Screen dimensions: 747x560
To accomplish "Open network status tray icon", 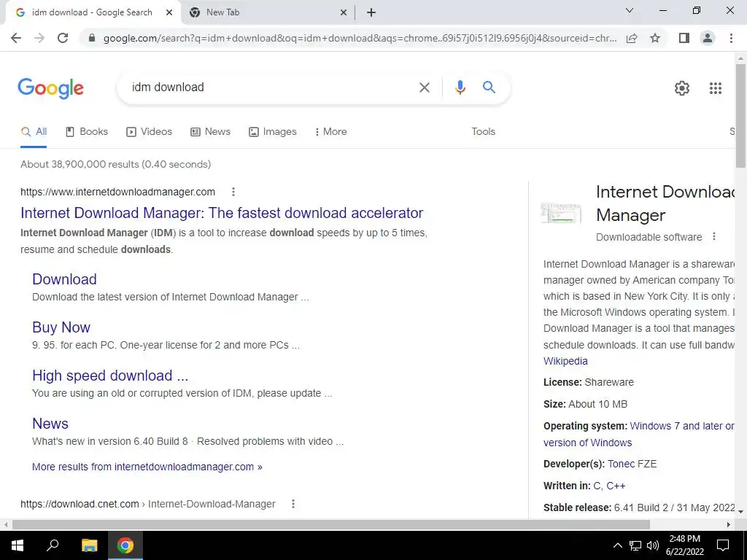I will [x=635, y=545].
